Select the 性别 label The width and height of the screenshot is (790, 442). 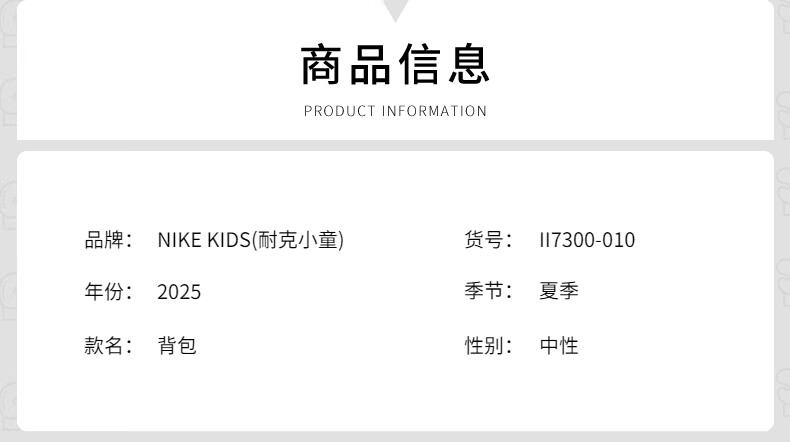coord(488,346)
